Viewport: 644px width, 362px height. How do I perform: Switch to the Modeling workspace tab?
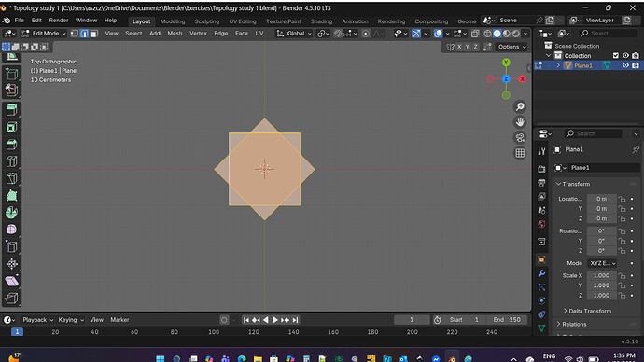pos(173,21)
